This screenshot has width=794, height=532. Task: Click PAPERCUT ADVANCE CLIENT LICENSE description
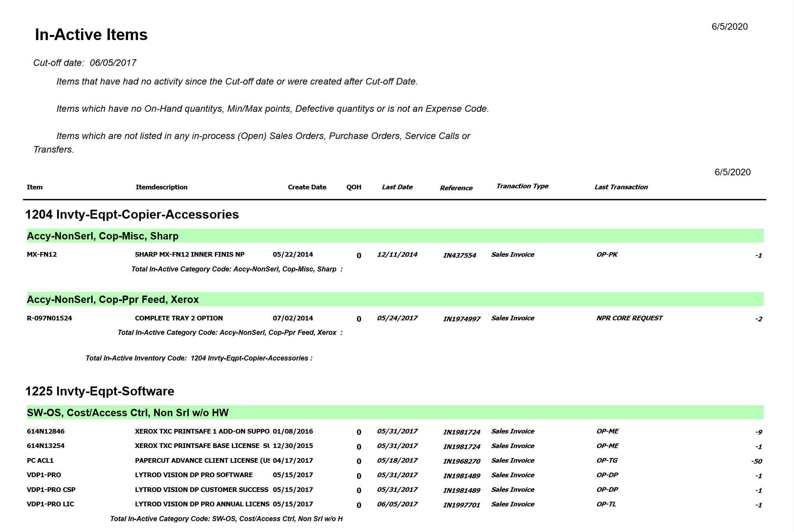pos(202,460)
